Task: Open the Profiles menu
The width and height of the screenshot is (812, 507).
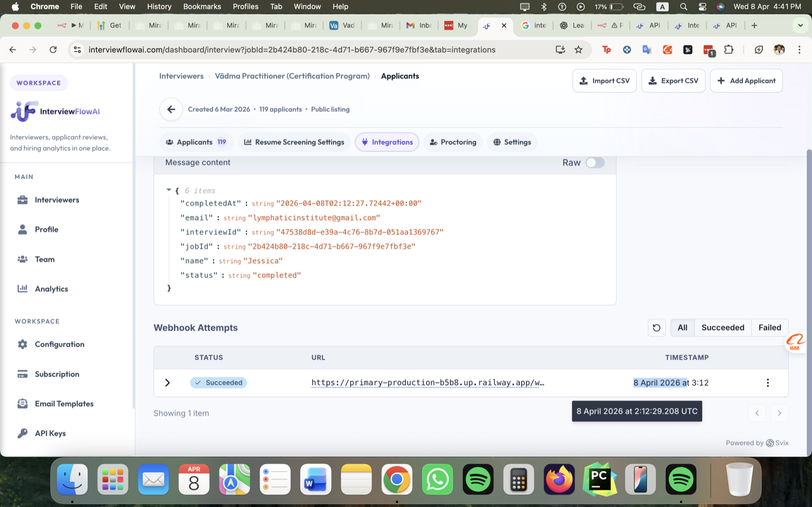Action: tap(245, 6)
